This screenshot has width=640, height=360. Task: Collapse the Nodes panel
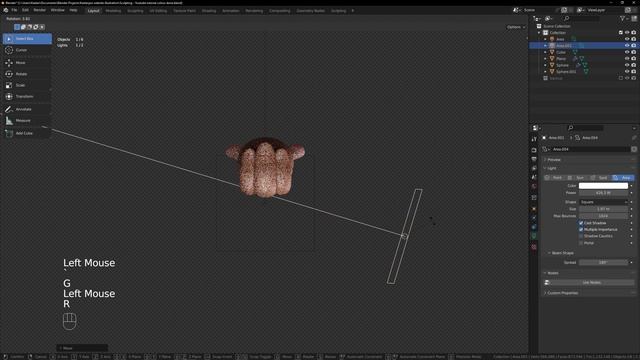click(589, 273)
